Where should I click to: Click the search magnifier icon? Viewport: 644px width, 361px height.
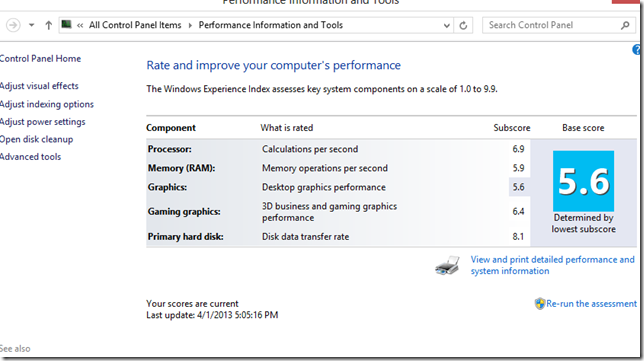coord(625,25)
